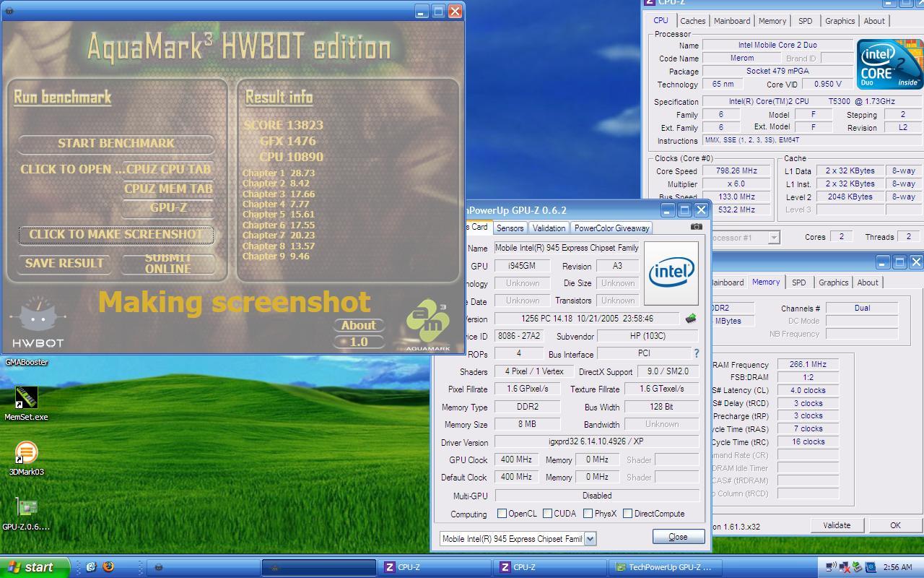Screen dimensions: 924x578
Task: Click START BENCHMARK in AquaMark
Action: 116,143
